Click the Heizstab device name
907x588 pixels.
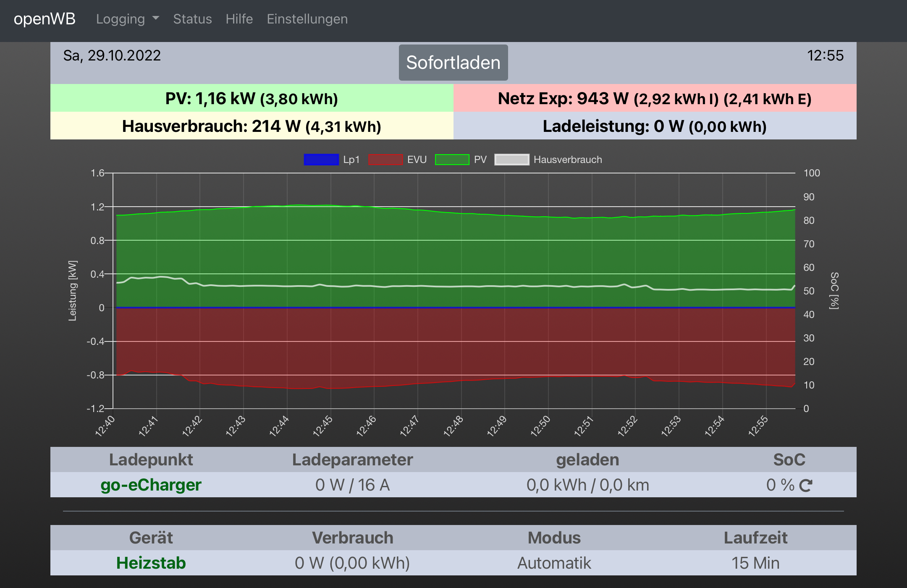click(151, 563)
